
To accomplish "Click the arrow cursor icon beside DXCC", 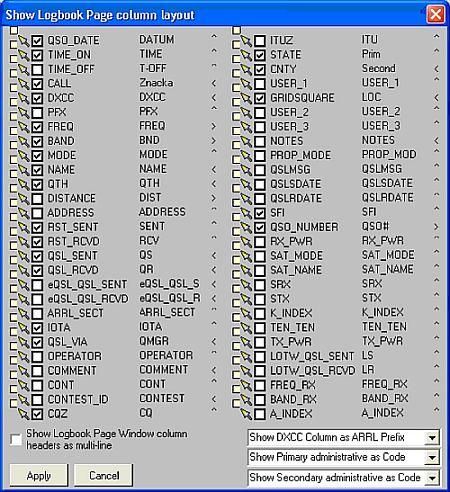I will pos(23,98).
